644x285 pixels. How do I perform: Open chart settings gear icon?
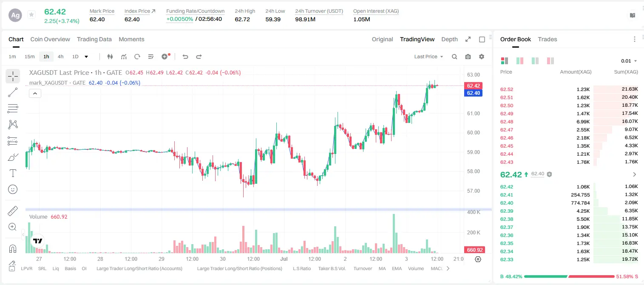coord(482,57)
